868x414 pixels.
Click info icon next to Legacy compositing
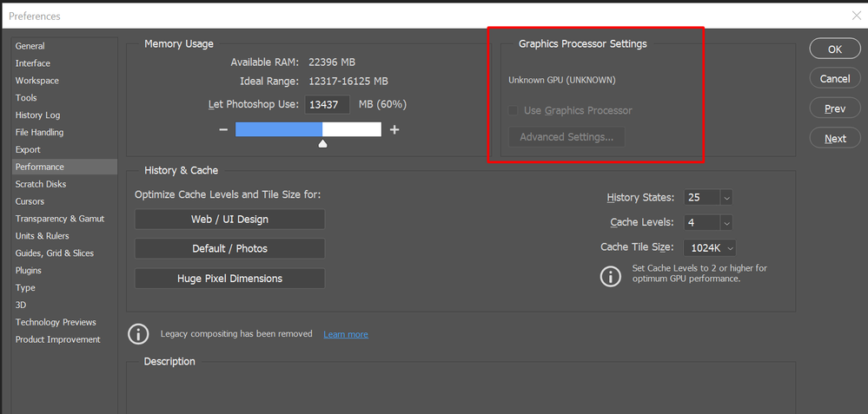[138, 334]
